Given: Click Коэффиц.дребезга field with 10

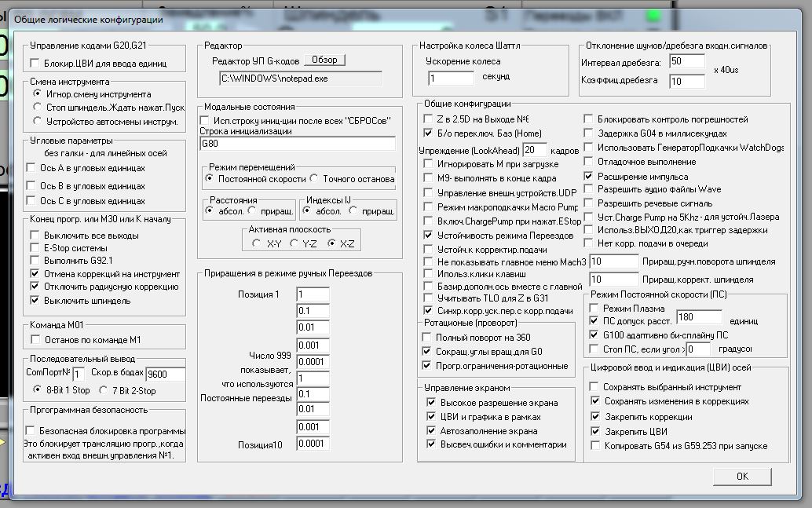Looking at the screenshot, I should [686, 82].
